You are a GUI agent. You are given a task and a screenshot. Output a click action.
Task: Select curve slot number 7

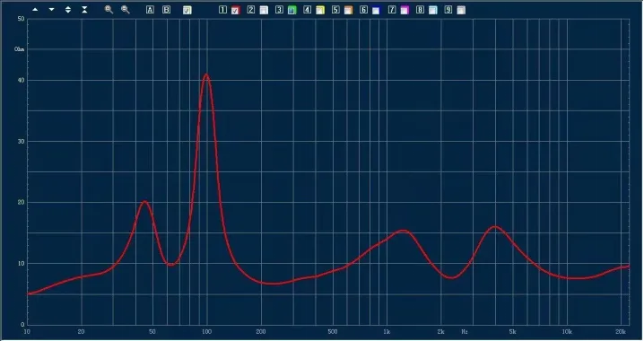[392, 10]
